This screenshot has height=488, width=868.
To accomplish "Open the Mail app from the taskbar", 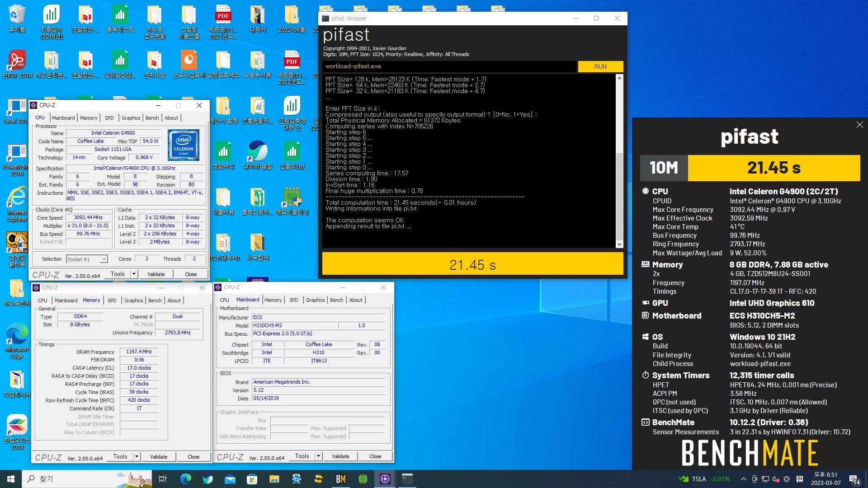I will click(230, 479).
